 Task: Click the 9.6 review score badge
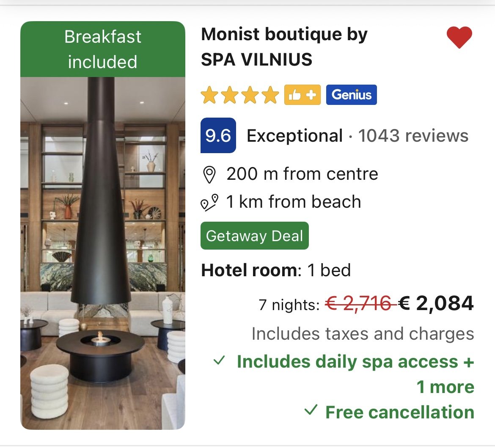(x=218, y=136)
